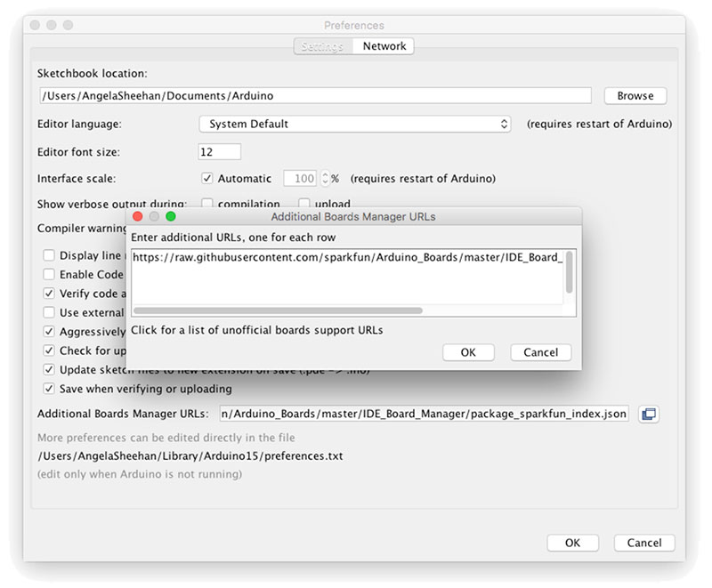712x588 pixels.
Task: Click the window icon beside Additional Boards Manager URLs
Action: click(649, 413)
